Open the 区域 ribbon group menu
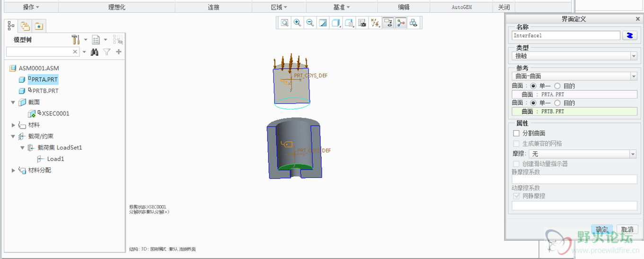The width and height of the screenshot is (644, 259). click(279, 7)
